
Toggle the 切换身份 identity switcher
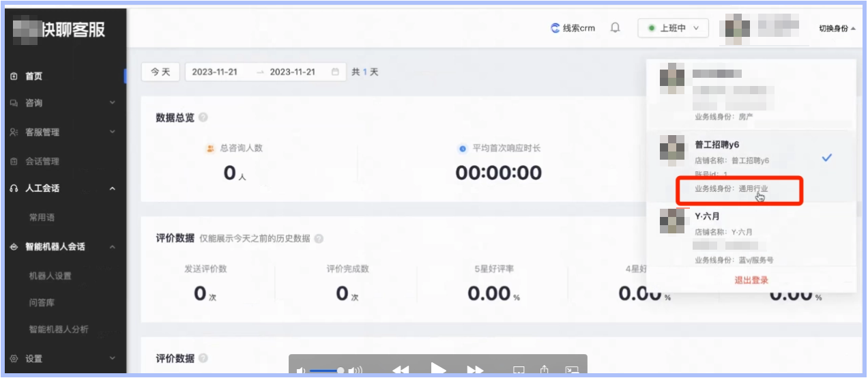click(x=837, y=29)
